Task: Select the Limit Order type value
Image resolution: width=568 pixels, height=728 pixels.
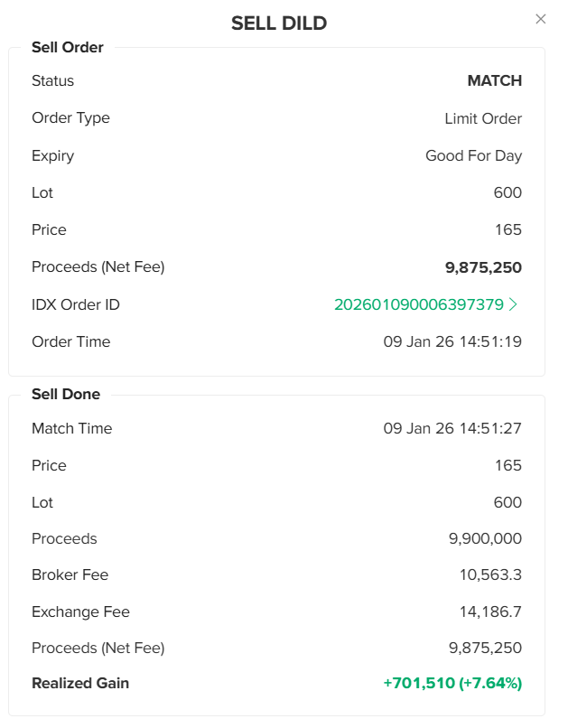Action: [x=483, y=119]
